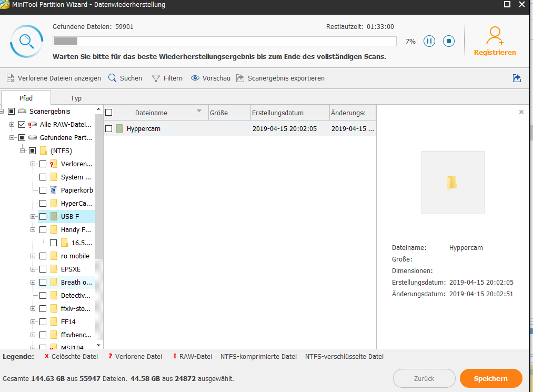Click the tree panel vertical scrollbar thumb
Image resolution: width=533 pixels, height=392 pixels.
(98, 186)
